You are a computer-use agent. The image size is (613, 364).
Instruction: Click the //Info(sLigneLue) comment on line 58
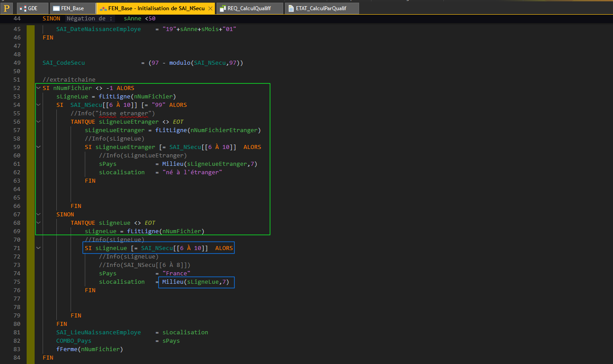point(115,139)
